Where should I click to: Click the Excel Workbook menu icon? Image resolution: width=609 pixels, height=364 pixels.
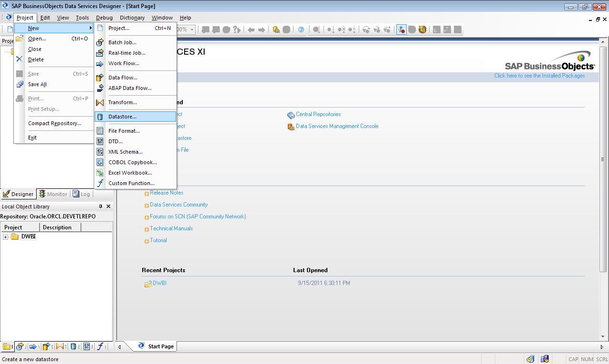coord(100,173)
